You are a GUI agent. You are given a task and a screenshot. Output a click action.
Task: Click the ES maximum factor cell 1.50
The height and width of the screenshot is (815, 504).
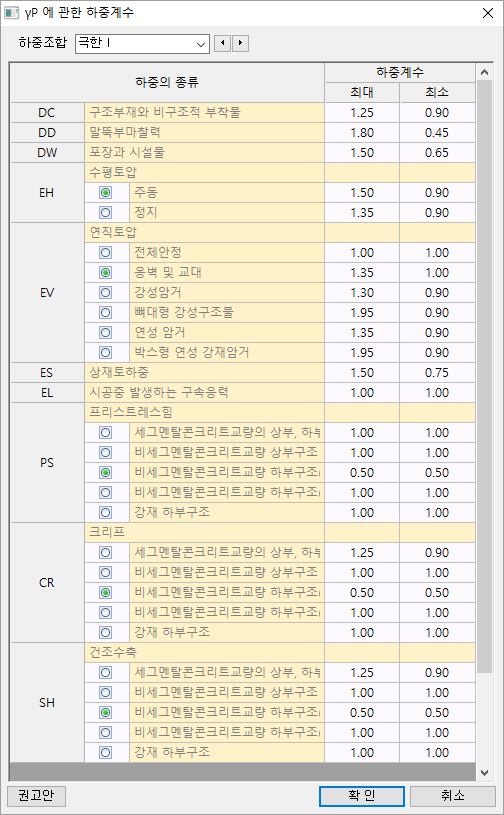[x=362, y=373]
